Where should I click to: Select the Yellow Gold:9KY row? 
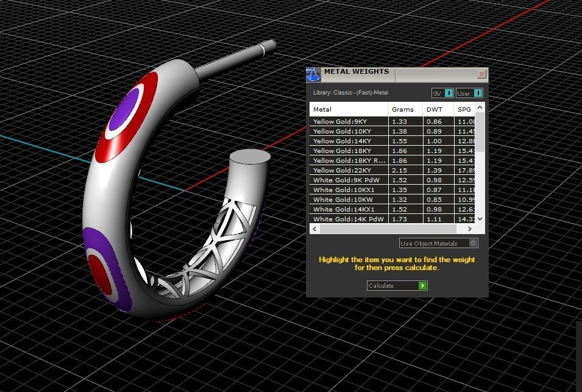click(x=392, y=121)
